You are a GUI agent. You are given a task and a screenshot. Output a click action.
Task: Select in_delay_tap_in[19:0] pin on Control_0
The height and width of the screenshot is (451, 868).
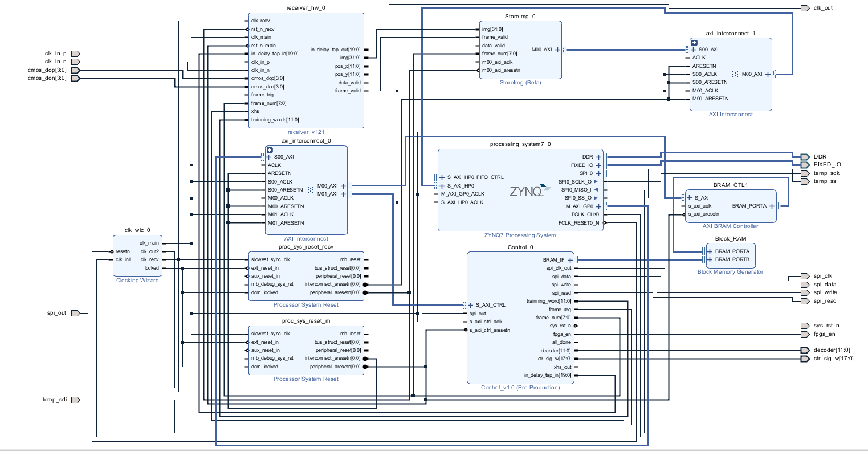coord(548,375)
